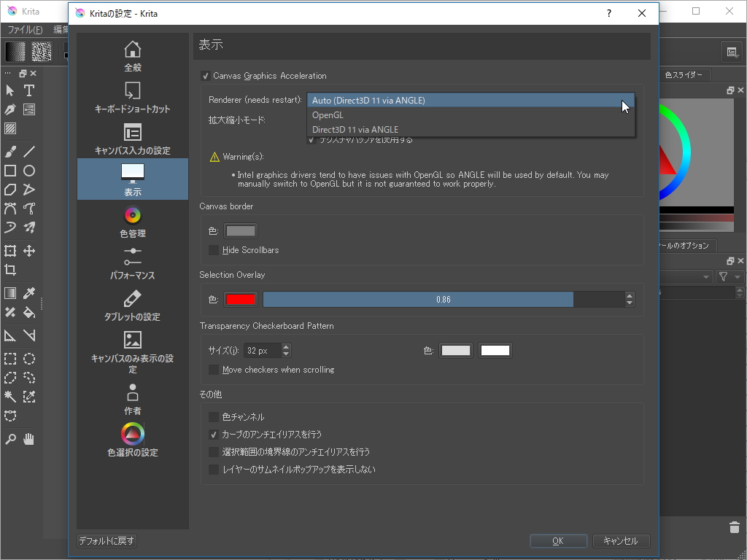
Task: Click the red Selection Overlay color swatch
Action: coord(241,299)
